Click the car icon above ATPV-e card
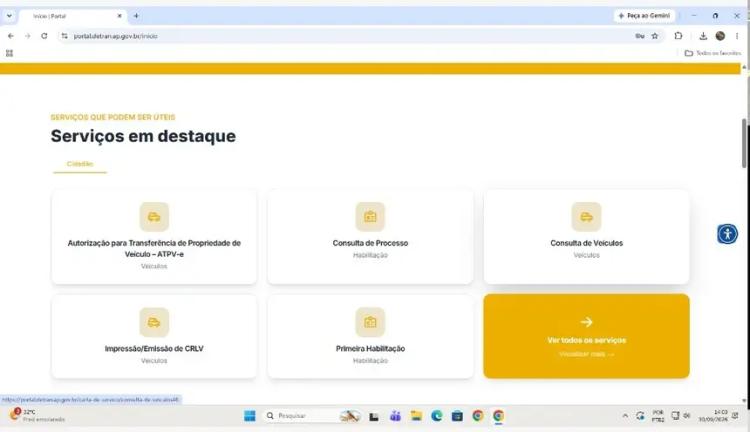750x432 pixels. pyautogui.click(x=154, y=217)
